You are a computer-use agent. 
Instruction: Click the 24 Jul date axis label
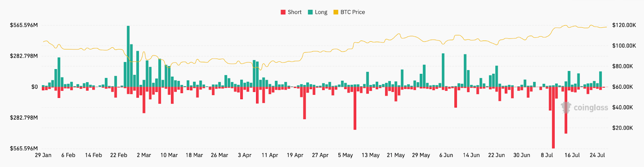click(x=597, y=155)
